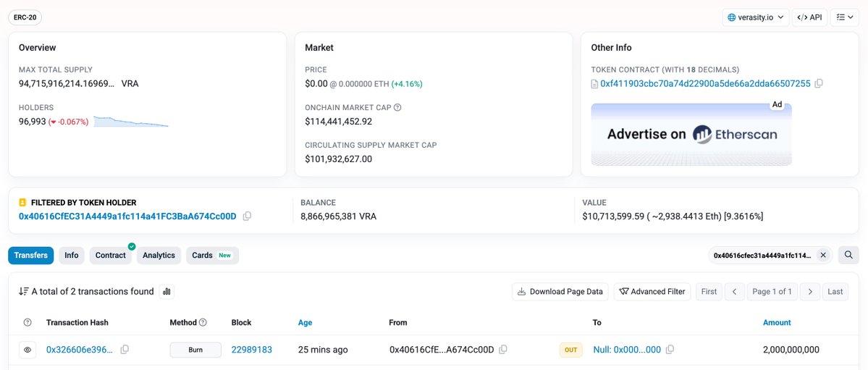
Task: Open help icon next to Method column
Action: point(203,322)
